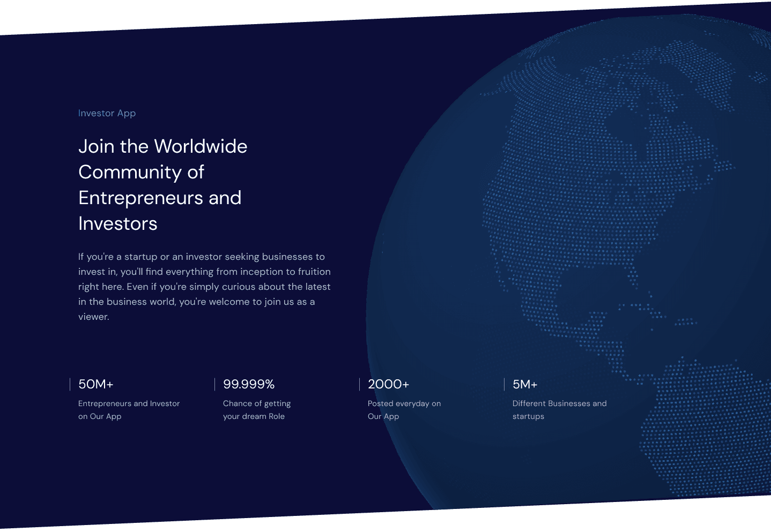
Task: Click the paragraph starting 'If you're a startup'
Action: click(204, 287)
